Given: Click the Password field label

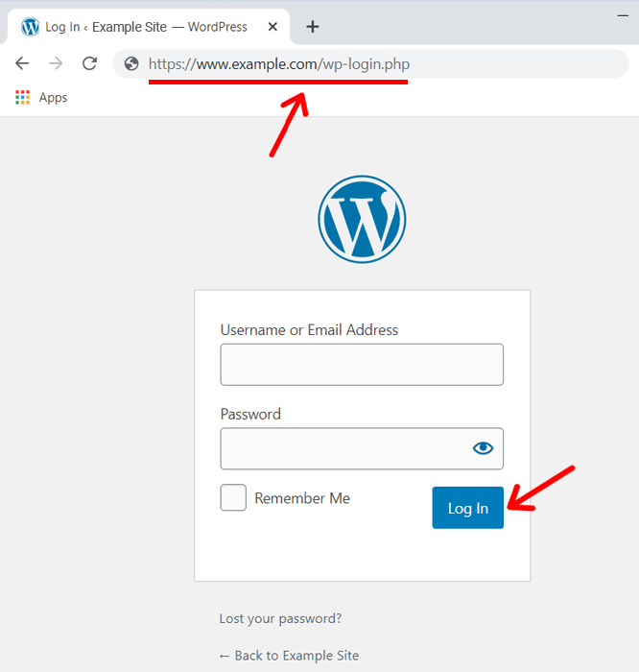Looking at the screenshot, I should tap(250, 414).
